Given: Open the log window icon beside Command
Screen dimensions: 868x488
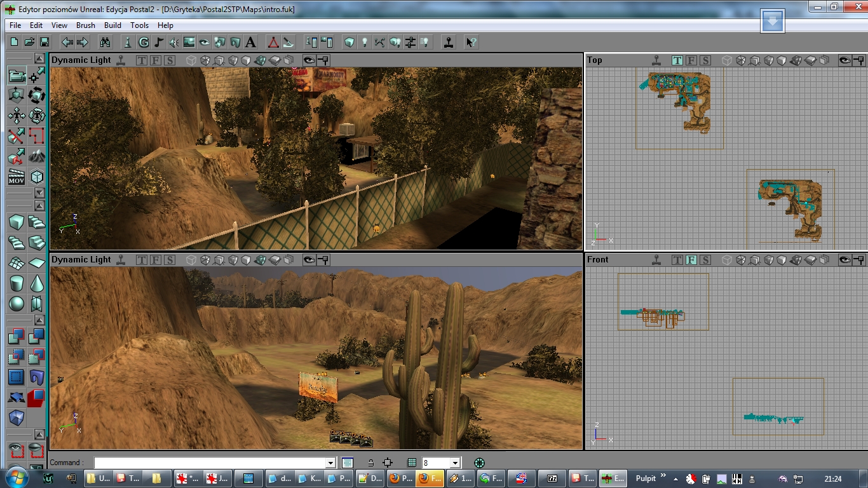Looking at the screenshot, I should pos(347,463).
